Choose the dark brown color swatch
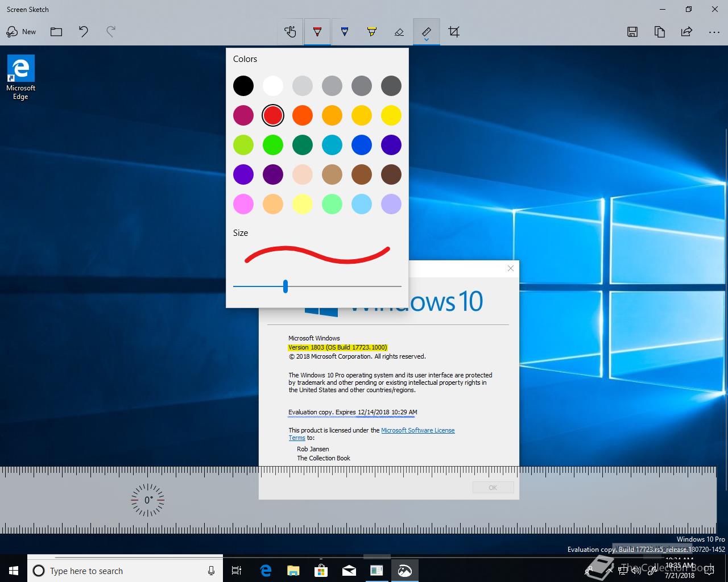728x582 pixels. click(x=391, y=174)
